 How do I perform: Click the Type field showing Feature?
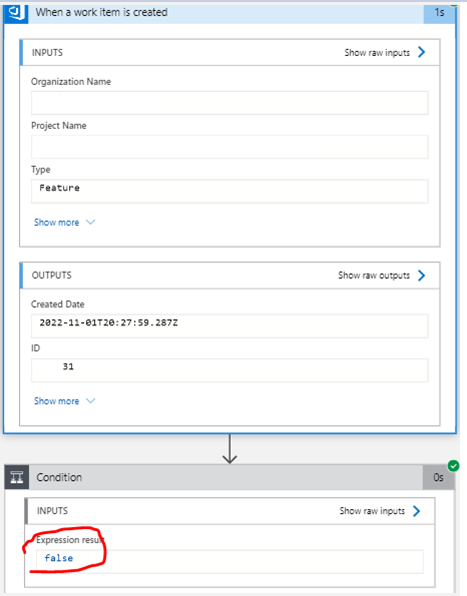[230, 191]
